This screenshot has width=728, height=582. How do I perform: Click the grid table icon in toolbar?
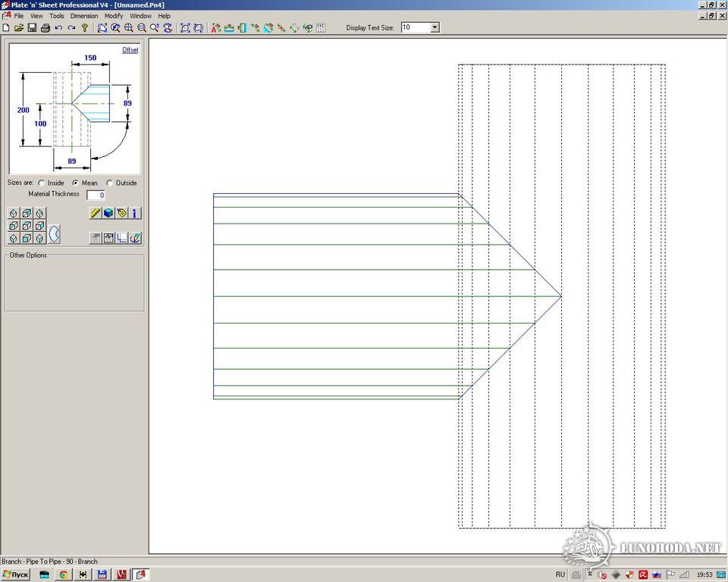coord(320,28)
